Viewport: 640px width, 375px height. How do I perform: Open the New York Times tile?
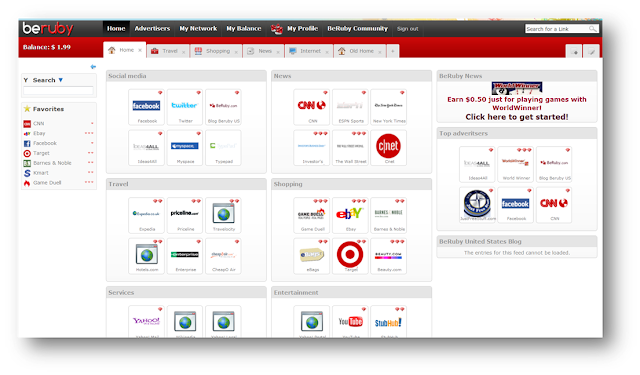click(x=389, y=107)
